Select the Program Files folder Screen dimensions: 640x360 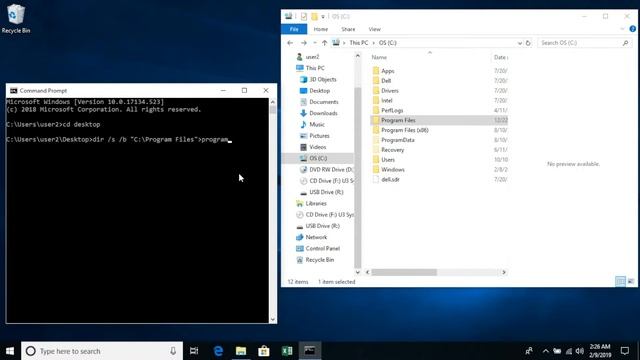pyautogui.click(x=439, y=120)
